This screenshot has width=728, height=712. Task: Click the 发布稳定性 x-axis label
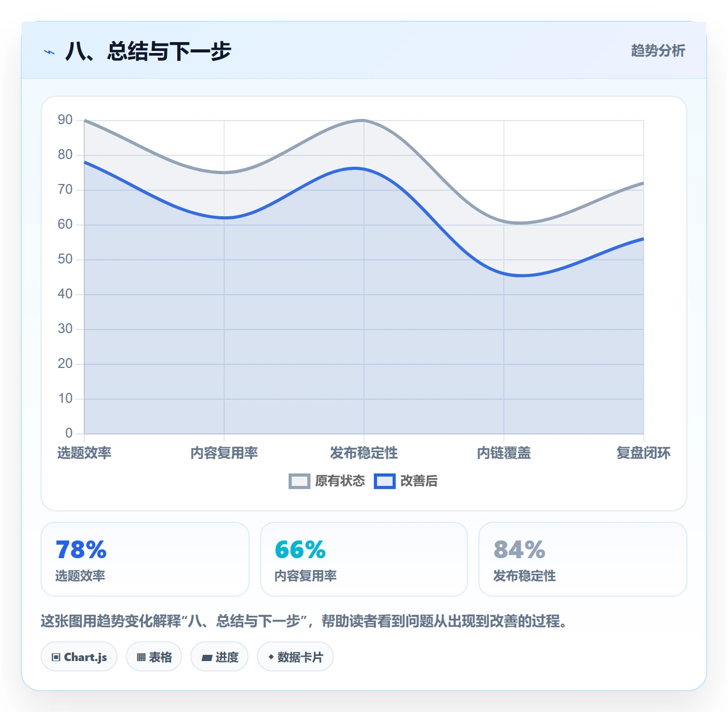364,453
